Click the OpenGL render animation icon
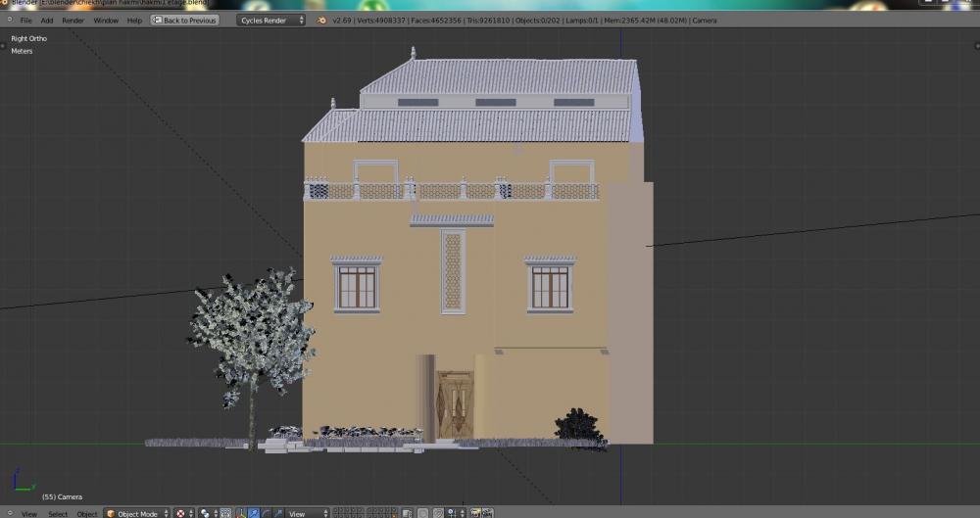Image resolution: width=980 pixels, height=518 pixels. [487, 513]
